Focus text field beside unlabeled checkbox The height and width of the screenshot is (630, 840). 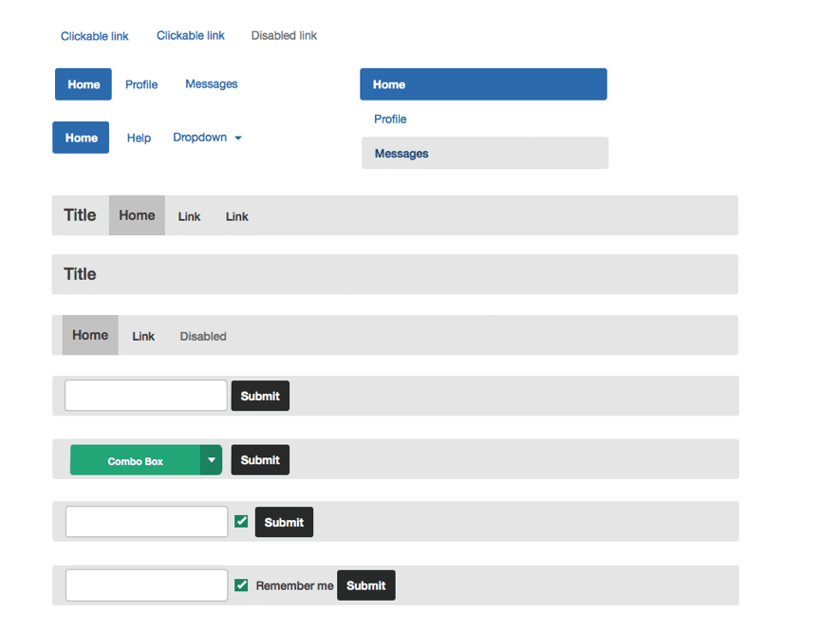147,522
